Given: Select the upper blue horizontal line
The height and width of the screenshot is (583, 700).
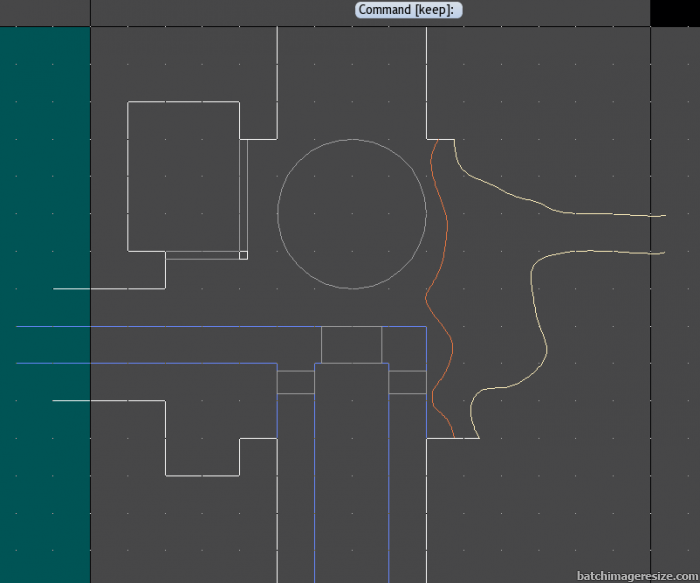Looking at the screenshot, I should [200, 326].
